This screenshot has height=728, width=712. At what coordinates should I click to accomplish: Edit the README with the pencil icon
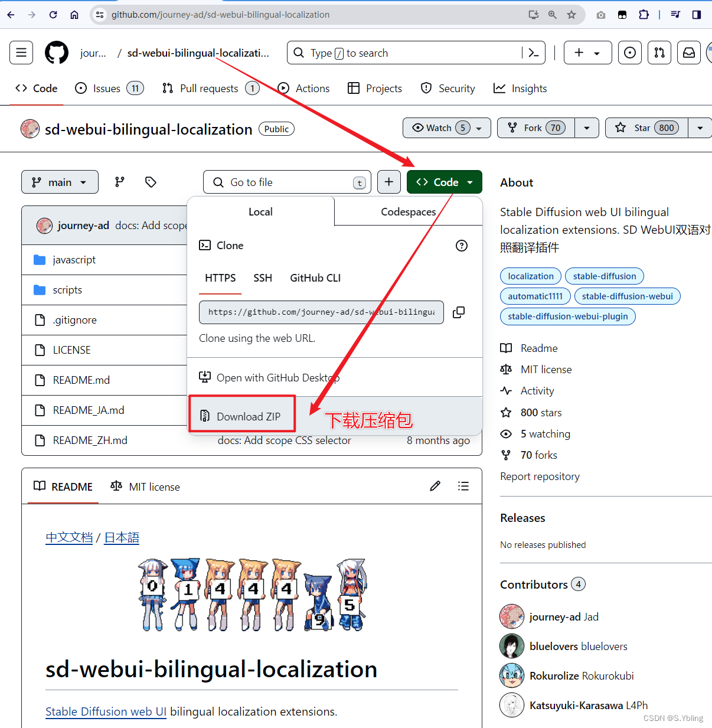(435, 486)
